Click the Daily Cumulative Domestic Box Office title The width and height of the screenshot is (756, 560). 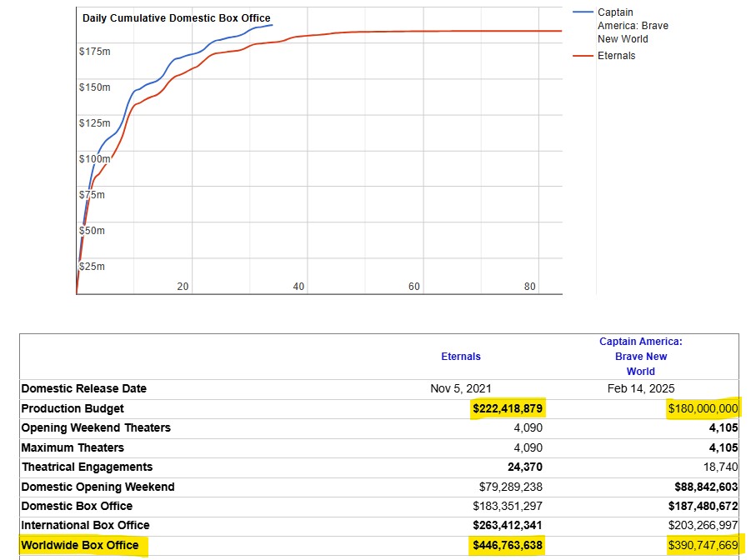[x=176, y=18]
